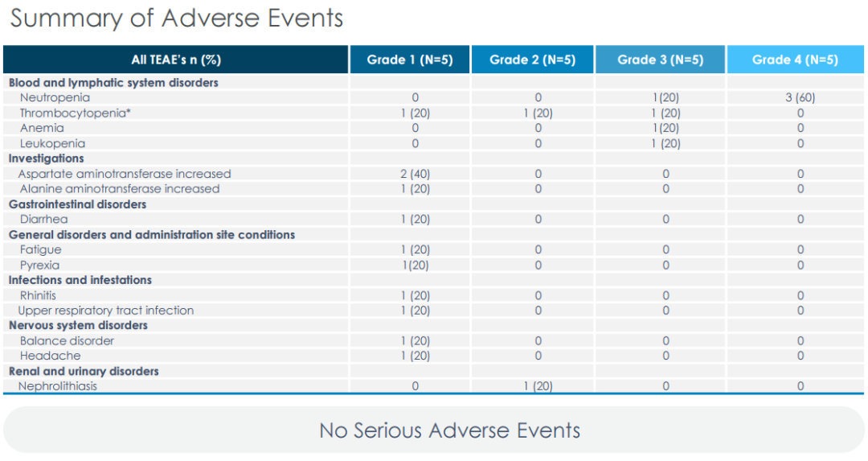Screen dimensions: 868x461
Task: Select the Diarrhea row label
Action: point(43,220)
